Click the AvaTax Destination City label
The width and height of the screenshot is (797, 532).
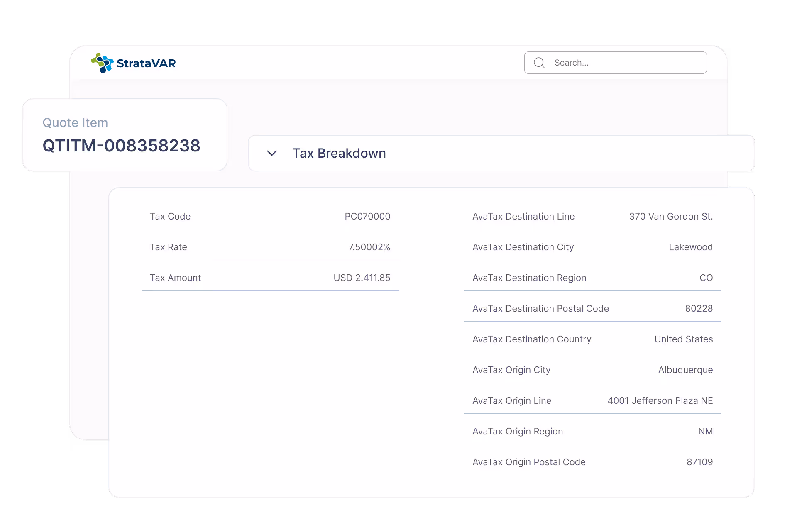(x=523, y=247)
